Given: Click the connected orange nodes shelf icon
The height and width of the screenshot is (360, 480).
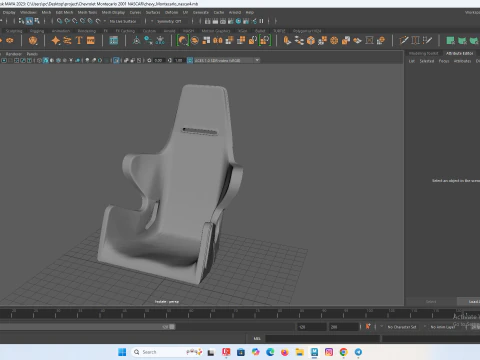Looking at the screenshot, I should click(x=299, y=41).
